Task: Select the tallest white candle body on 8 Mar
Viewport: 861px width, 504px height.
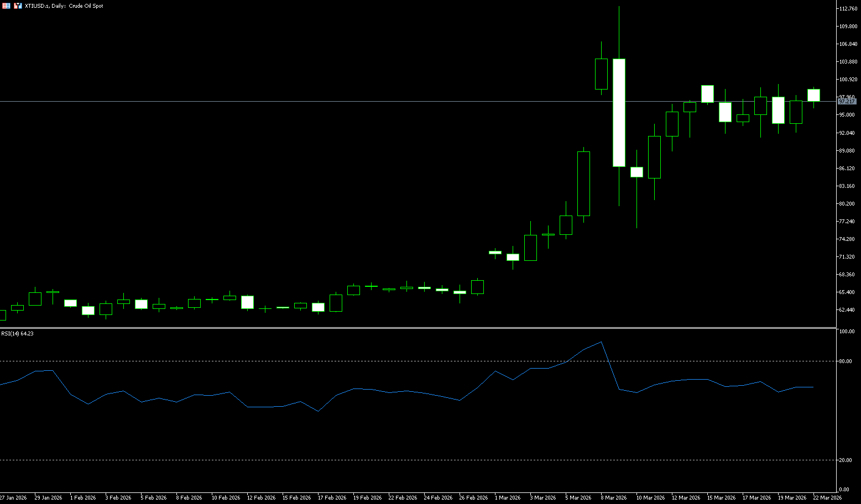Action: [x=619, y=112]
